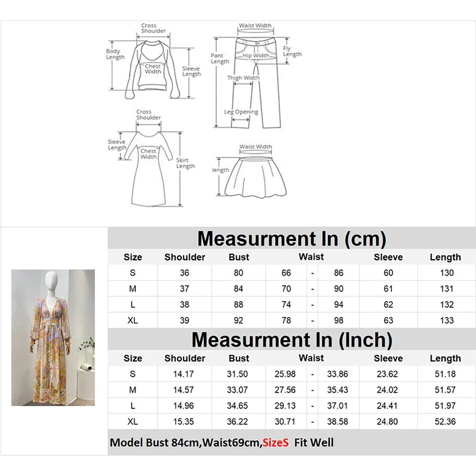Select sleeve value 63 in XL row
Viewport: 476px width, 476px height.
coord(388,320)
